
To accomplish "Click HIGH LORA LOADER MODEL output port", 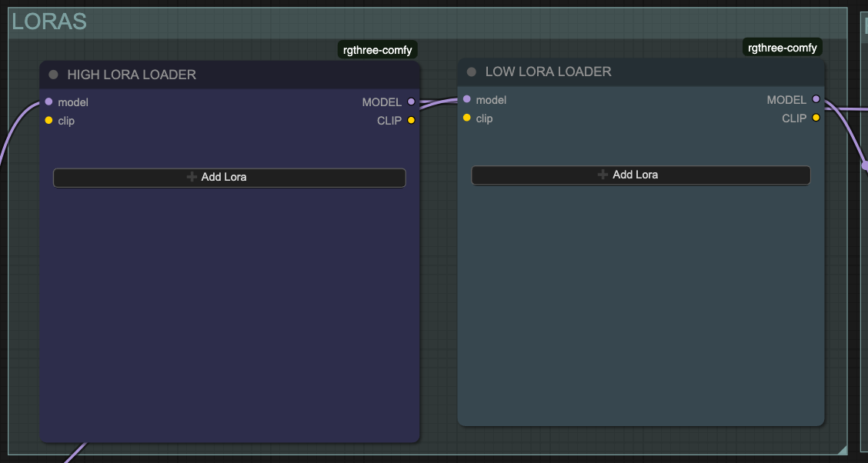I will 411,102.
